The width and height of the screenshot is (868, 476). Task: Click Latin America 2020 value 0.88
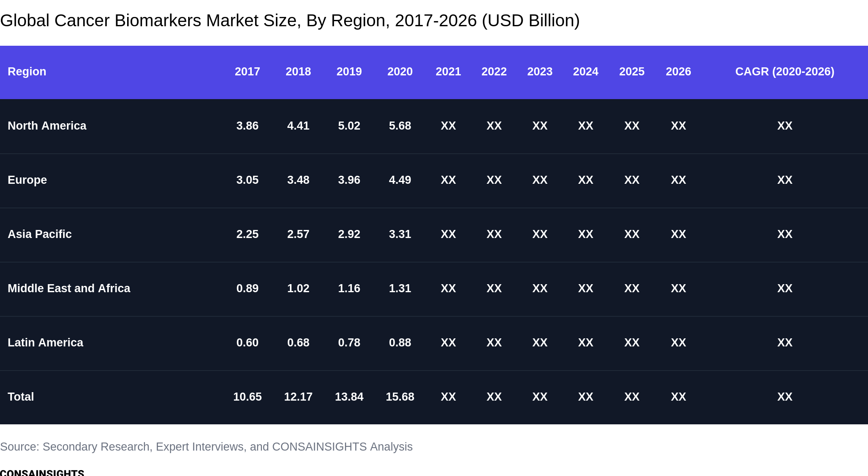[x=400, y=343]
